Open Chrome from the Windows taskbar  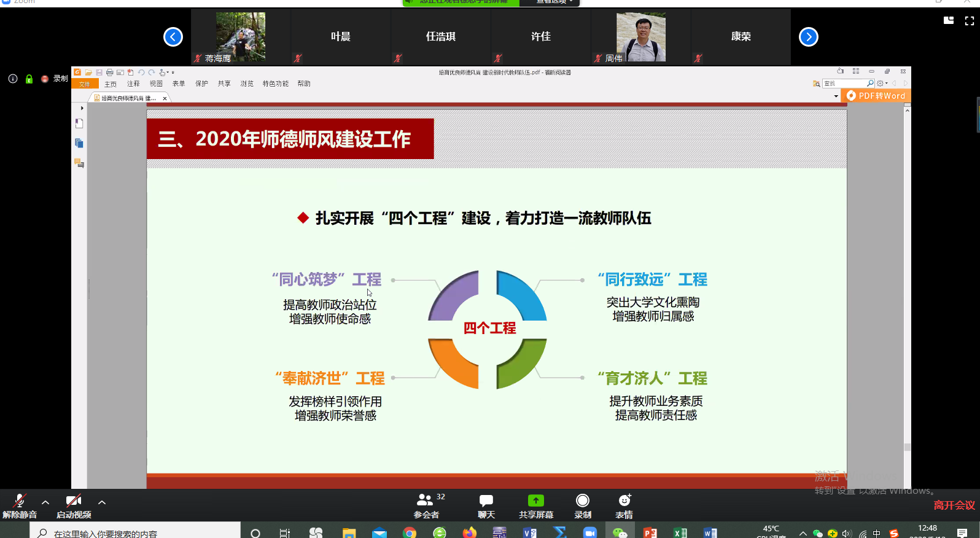(410, 532)
